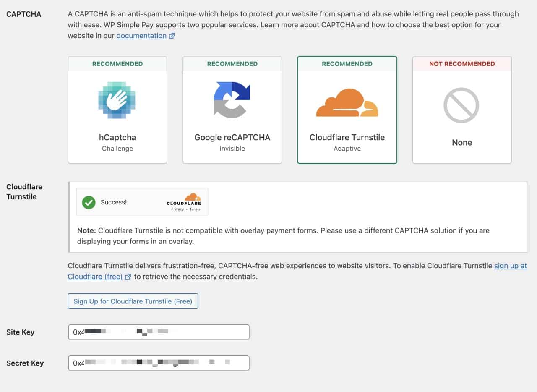Click the RECOMMENDED badge above Google reCAPTCHA

tap(232, 64)
